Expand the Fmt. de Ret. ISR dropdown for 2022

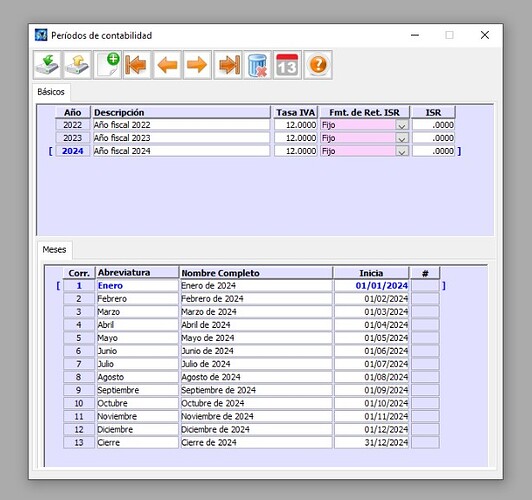click(402, 126)
